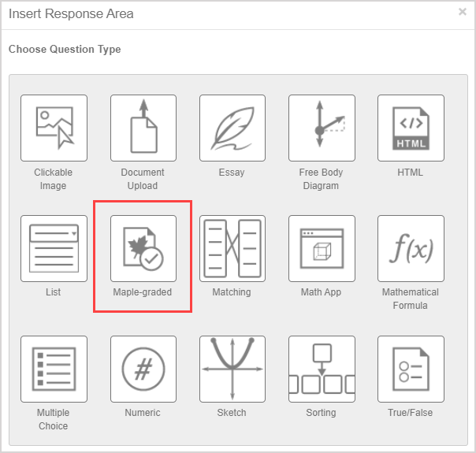Screen dimensions: 476x453
Task: Pick the Mathematical Formula f(x) icon
Action: coord(411,248)
